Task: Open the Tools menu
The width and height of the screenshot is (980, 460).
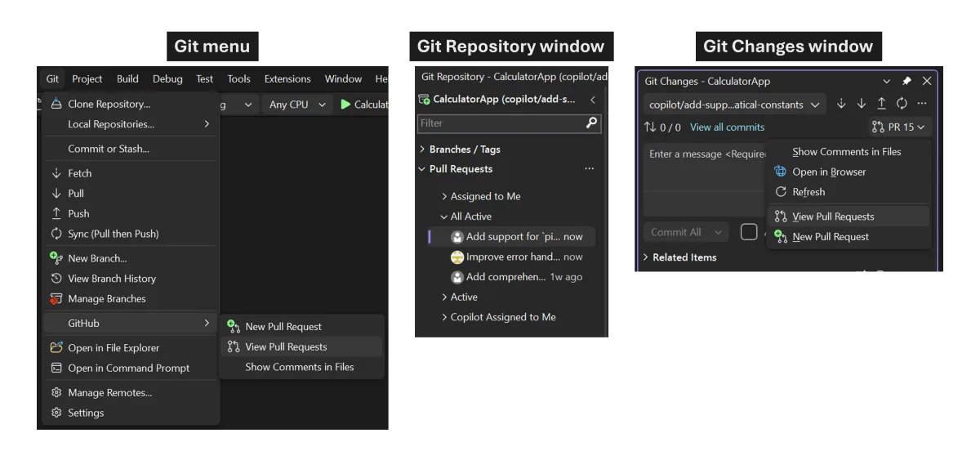Action: tap(239, 79)
